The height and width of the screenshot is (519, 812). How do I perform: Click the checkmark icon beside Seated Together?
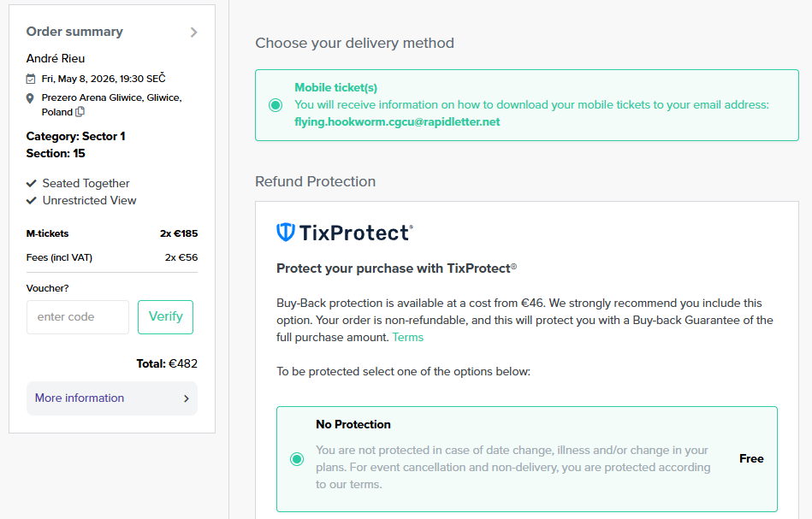(x=32, y=183)
